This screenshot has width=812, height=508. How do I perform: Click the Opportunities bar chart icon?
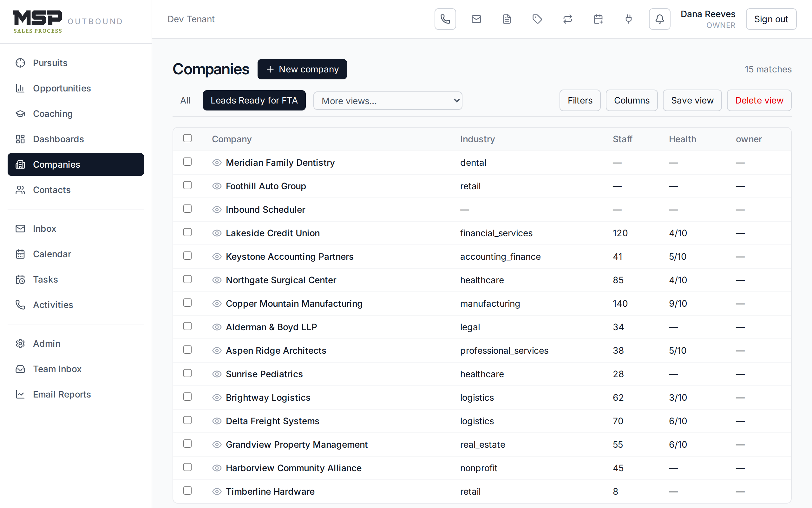pos(21,88)
